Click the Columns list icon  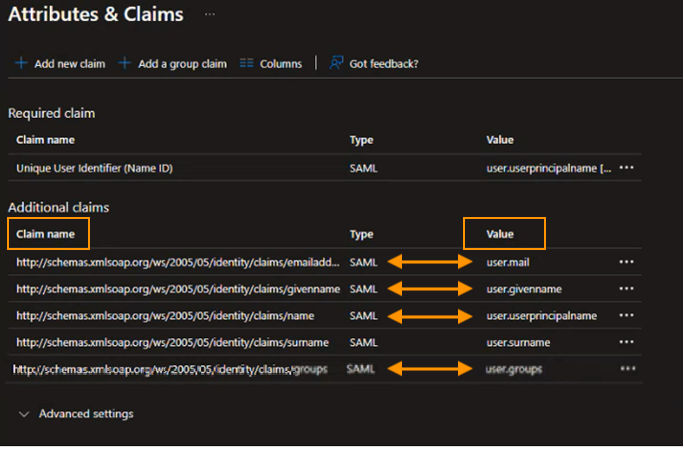tap(247, 63)
